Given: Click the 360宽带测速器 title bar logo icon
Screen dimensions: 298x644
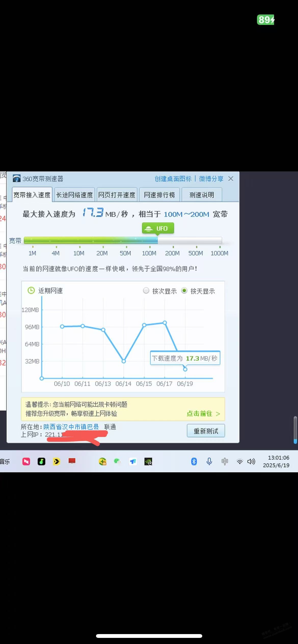Looking at the screenshot, I should pos(17,179).
